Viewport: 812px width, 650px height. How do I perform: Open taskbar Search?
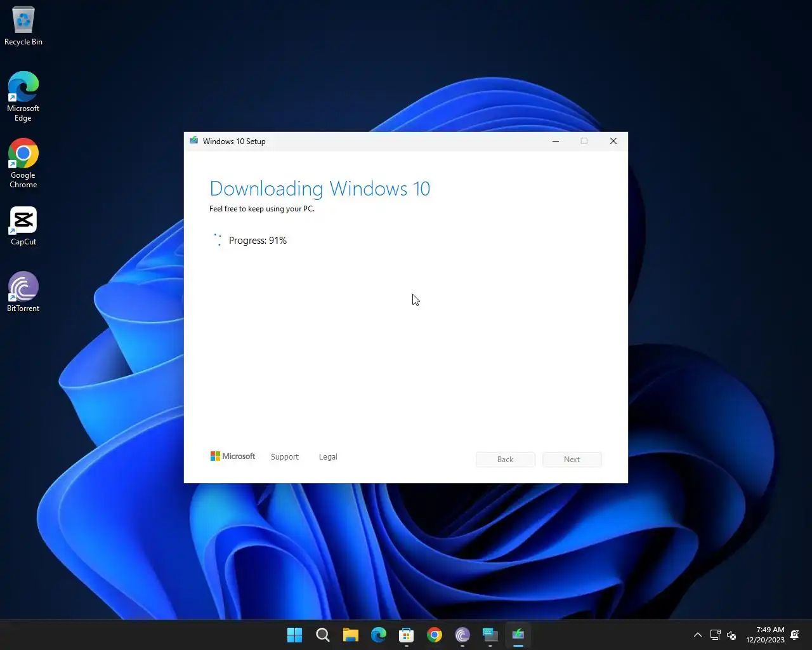point(322,635)
